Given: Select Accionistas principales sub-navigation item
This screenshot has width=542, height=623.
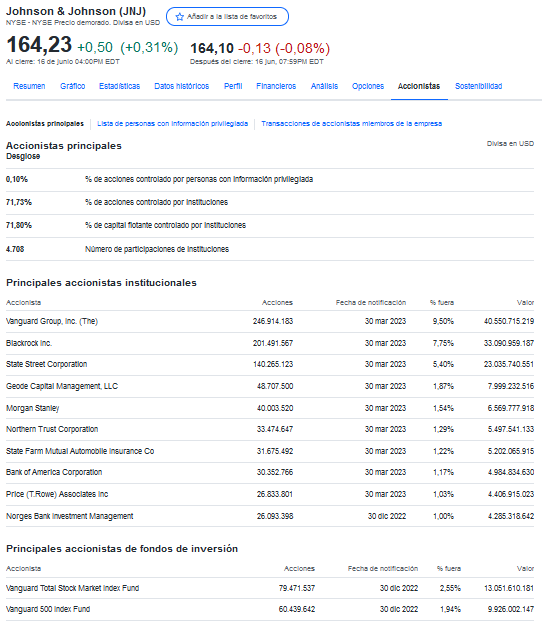Looking at the screenshot, I should click(45, 124).
